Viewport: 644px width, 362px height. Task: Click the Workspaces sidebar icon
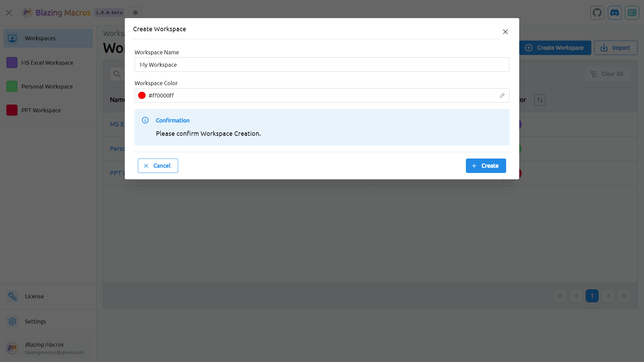point(12,38)
